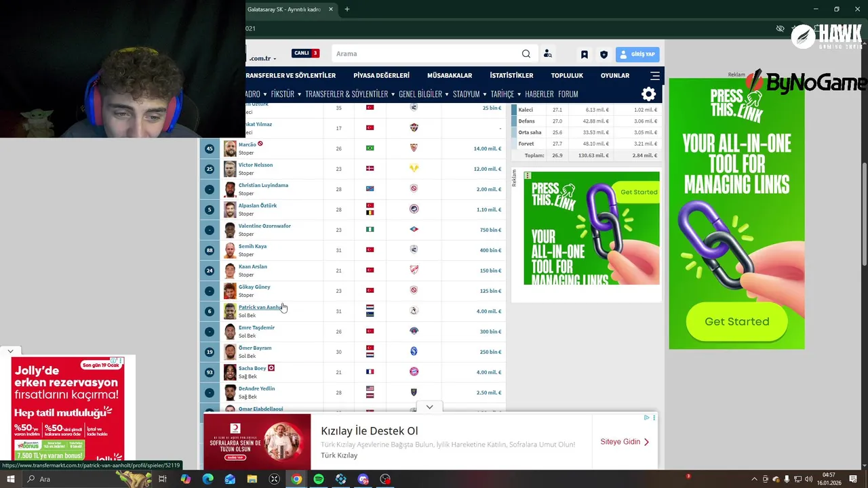Open the .com.tr domain dropdown
This screenshot has width=868, height=488.
pos(262,58)
